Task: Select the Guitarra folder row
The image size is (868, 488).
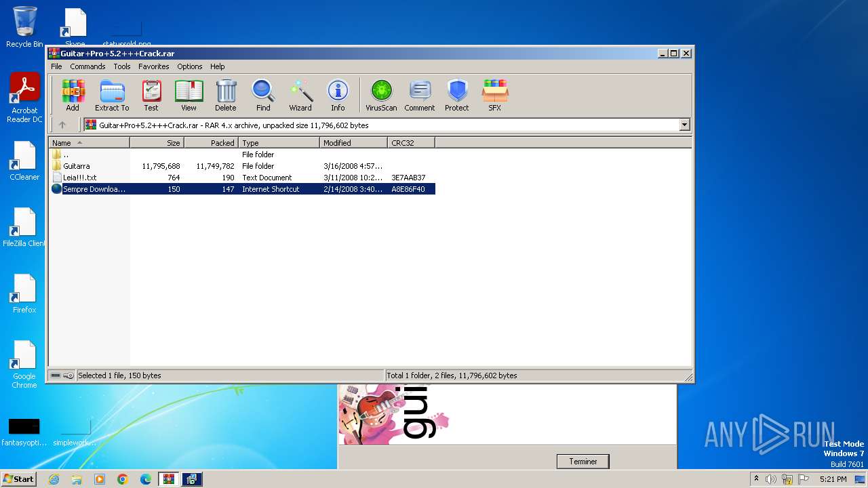Action: pos(243,166)
